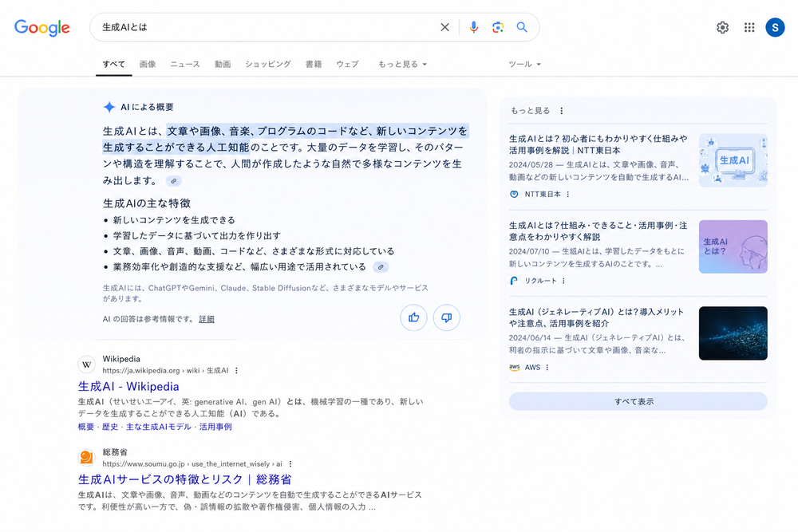This screenshot has height=532, width=798.
Task: Open settings gear icon
Action: point(723,27)
